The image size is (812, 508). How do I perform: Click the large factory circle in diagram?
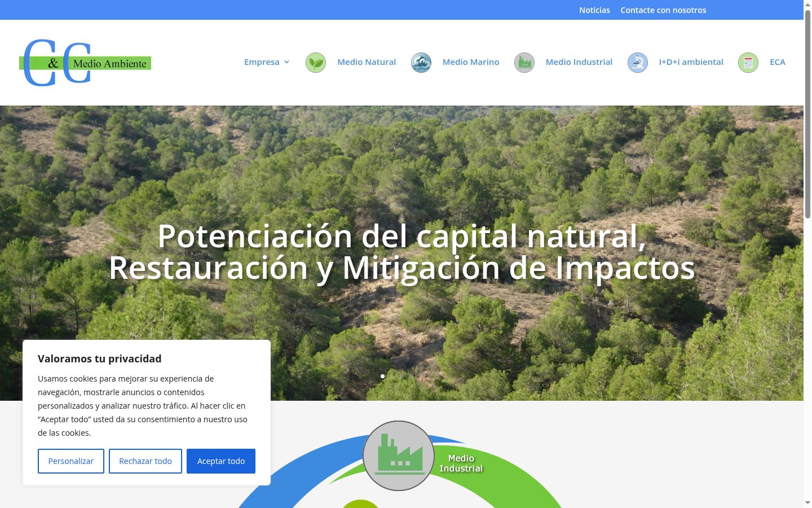[399, 456]
